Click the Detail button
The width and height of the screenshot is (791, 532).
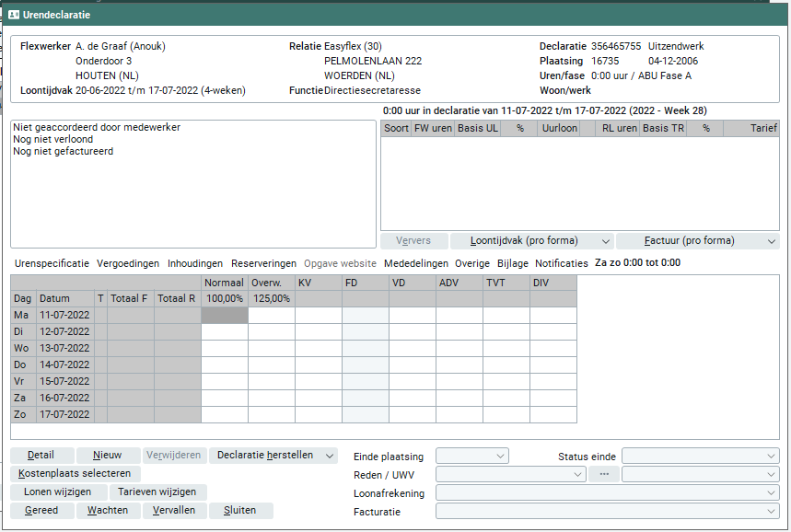click(41, 456)
